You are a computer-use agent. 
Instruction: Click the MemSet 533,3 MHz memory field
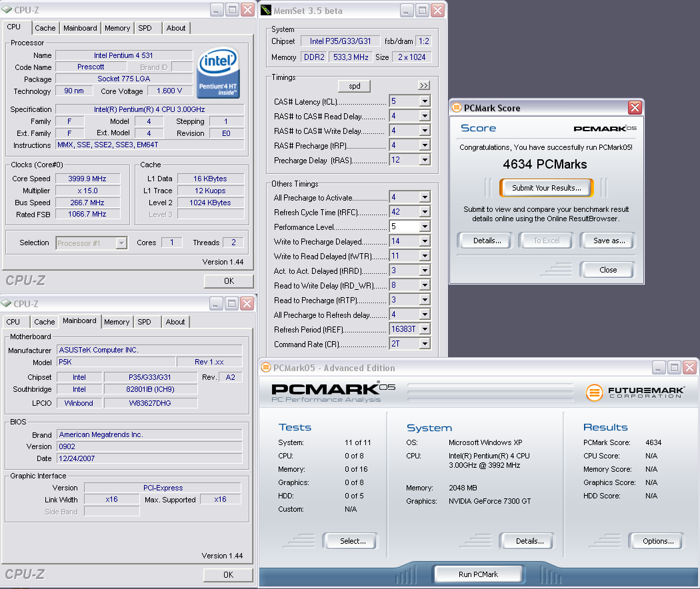[351, 57]
